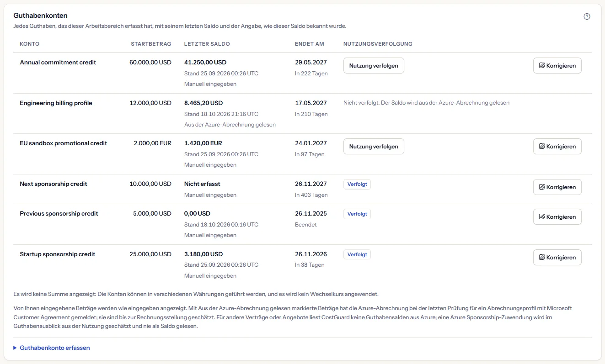Click the end date 24.01.2027

point(311,143)
